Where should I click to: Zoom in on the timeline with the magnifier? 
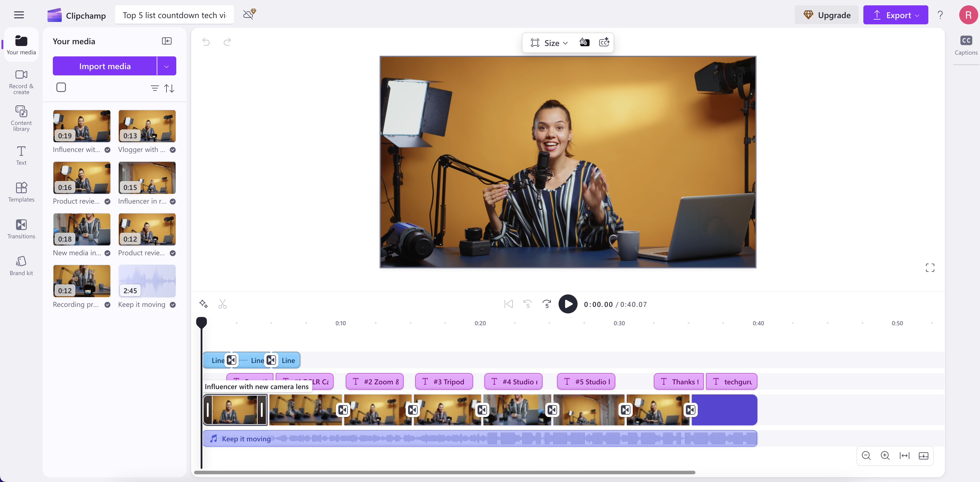pos(885,455)
